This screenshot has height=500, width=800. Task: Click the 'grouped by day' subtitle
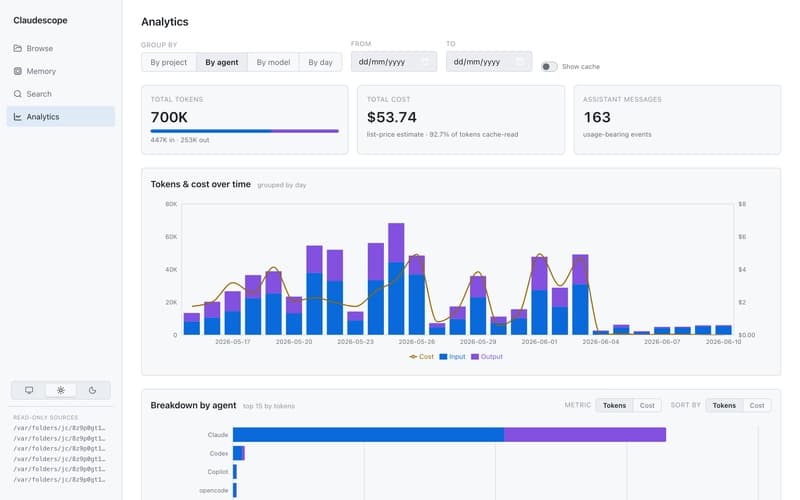282,185
